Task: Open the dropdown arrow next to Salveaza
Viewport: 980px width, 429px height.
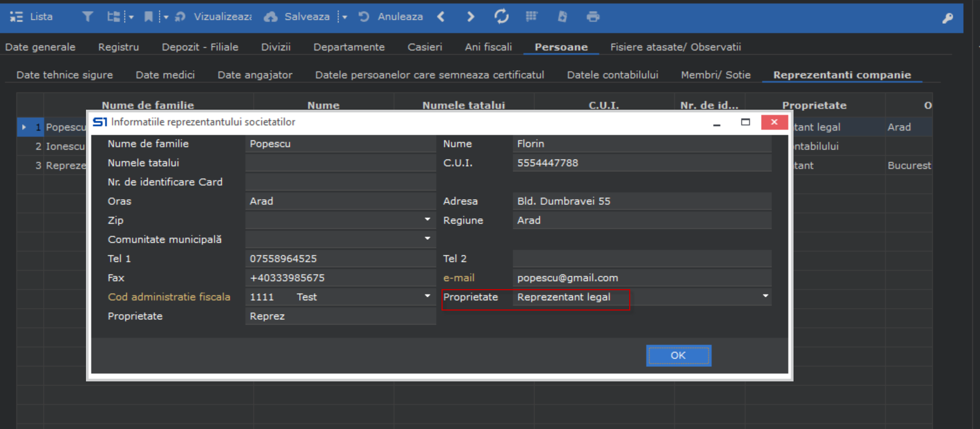Action: (x=344, y=17)
